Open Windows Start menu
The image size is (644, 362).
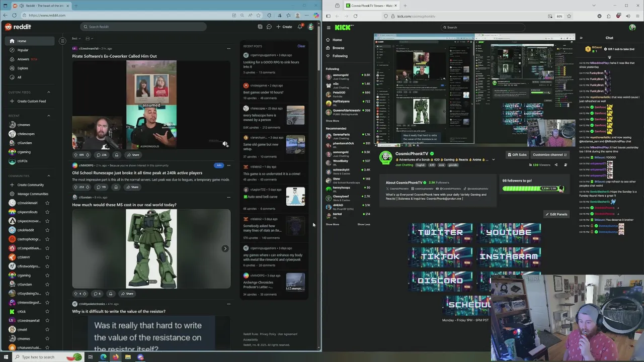point(6,357)
